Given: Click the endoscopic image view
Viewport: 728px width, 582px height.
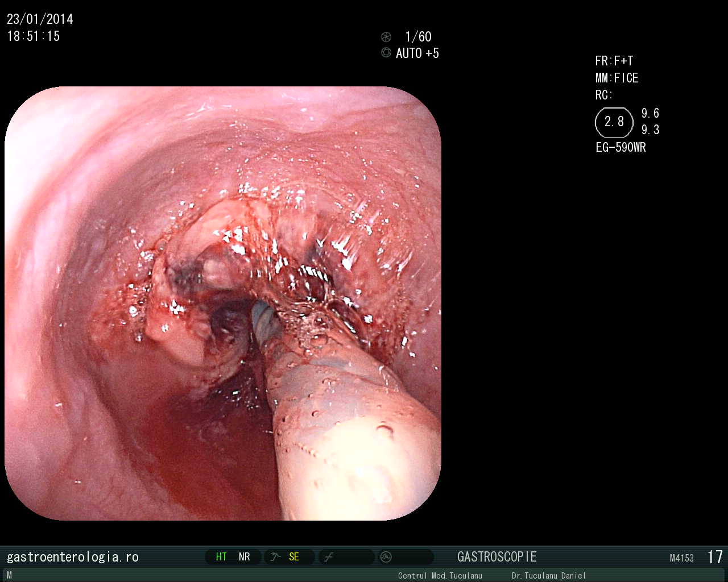Looking at the screenshot, I should (223, 304).
